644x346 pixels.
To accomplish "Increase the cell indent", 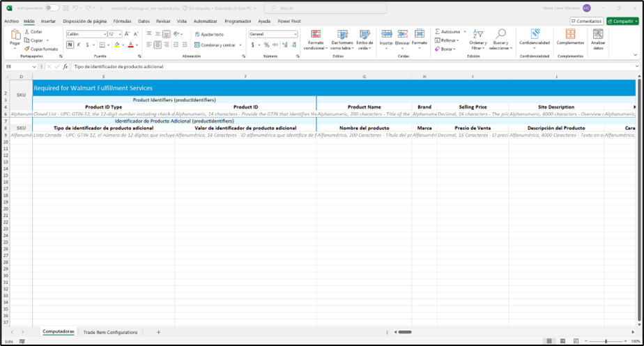I will pos(185,45).
